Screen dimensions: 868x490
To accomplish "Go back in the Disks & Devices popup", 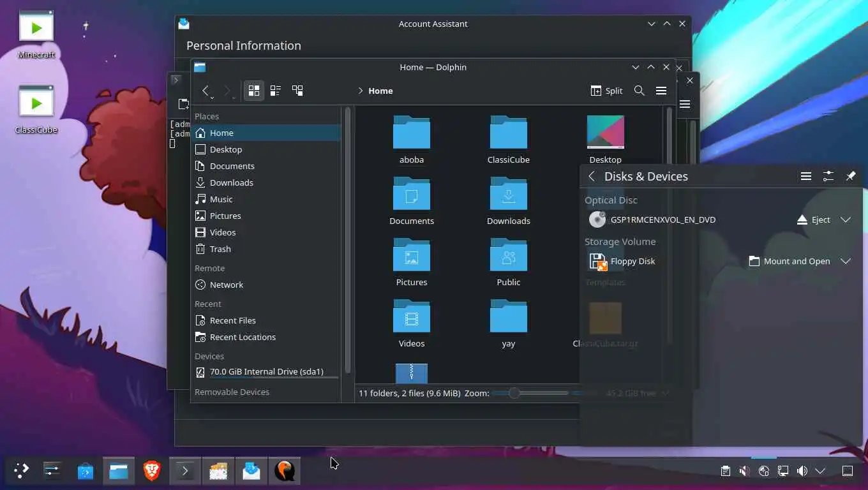I will coord(592,177).
